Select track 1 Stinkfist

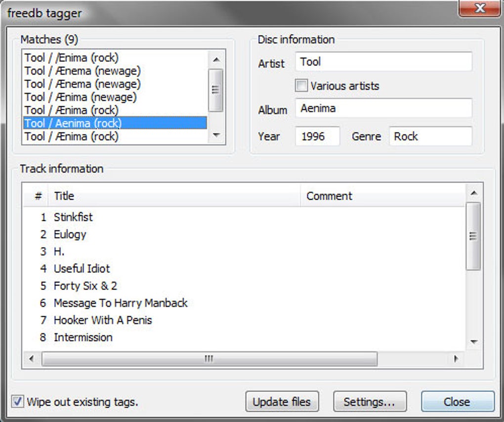(244, 217)
